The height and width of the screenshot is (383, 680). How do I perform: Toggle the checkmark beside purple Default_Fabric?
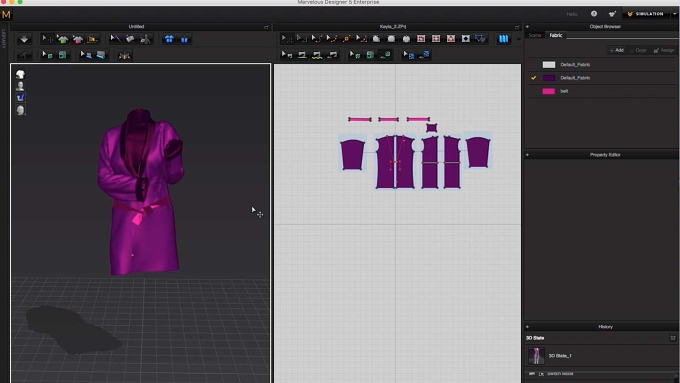pyautogui.click(x=533, y=78)
